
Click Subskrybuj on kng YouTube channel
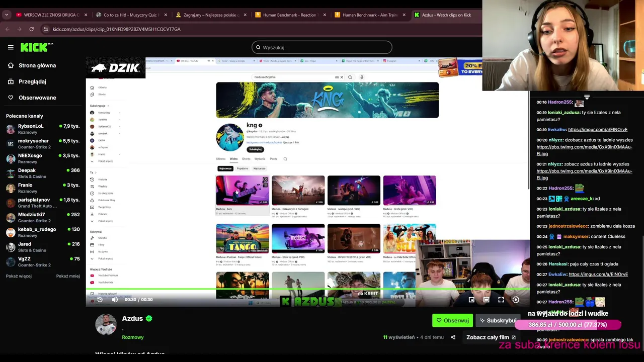coord(255,149)
